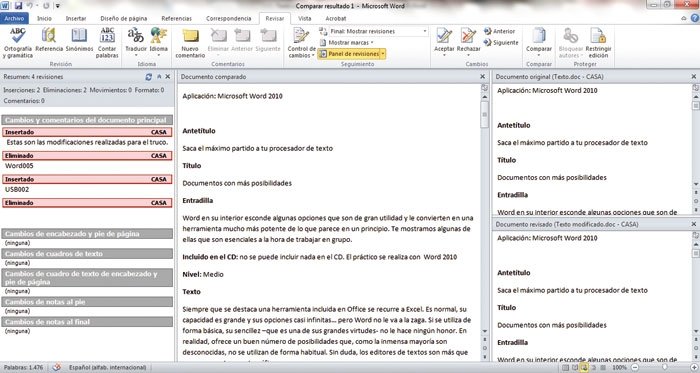
Task: Refresh the revisions summary pane
Action: point(149,77)
